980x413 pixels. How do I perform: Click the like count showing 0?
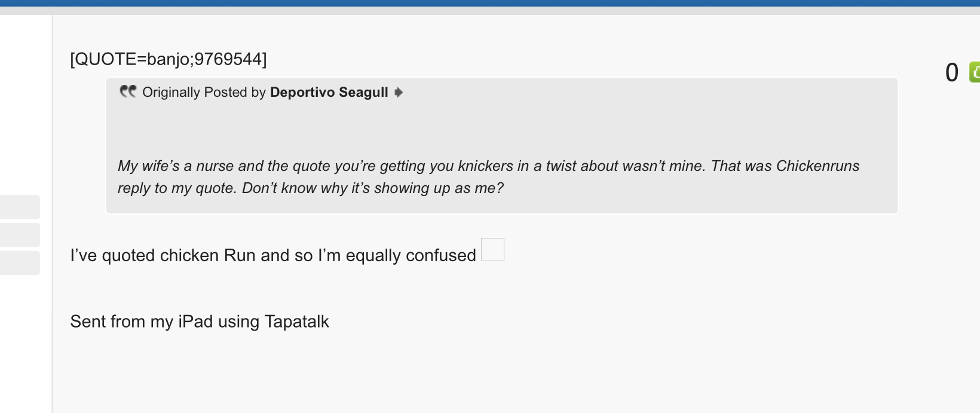click(952, 72)
